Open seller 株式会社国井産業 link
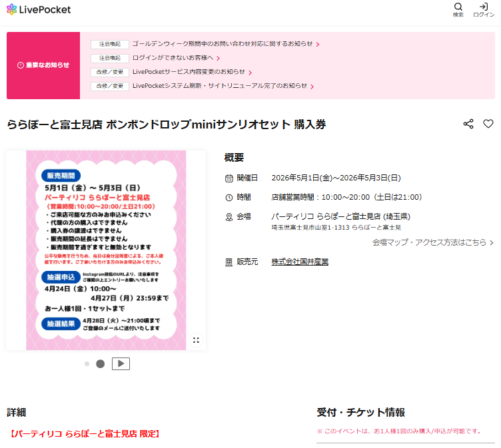This screenshot has height=448, width=501. 300,262
